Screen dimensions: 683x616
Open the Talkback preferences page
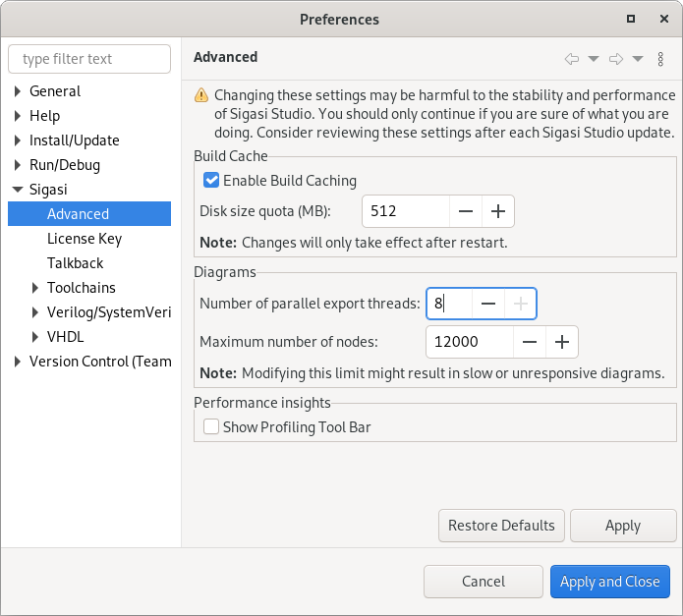[x=76, y=263]
